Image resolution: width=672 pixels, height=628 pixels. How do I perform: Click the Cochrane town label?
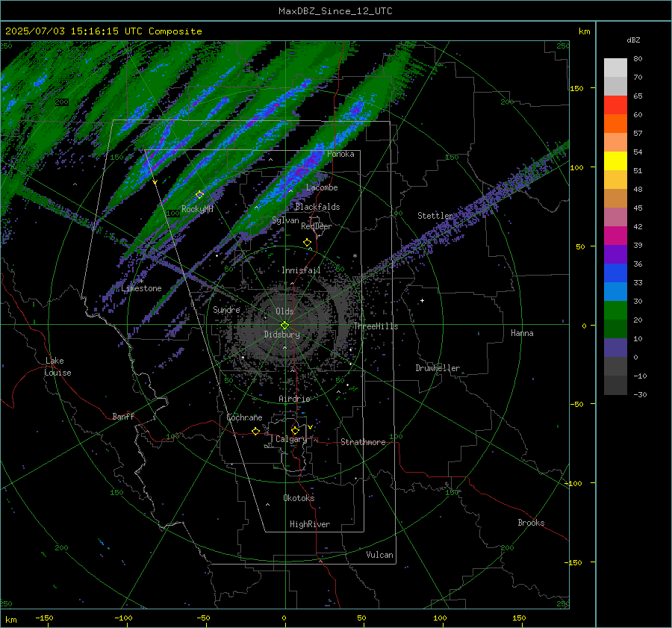pyautogui.click(x=244, y=417)
